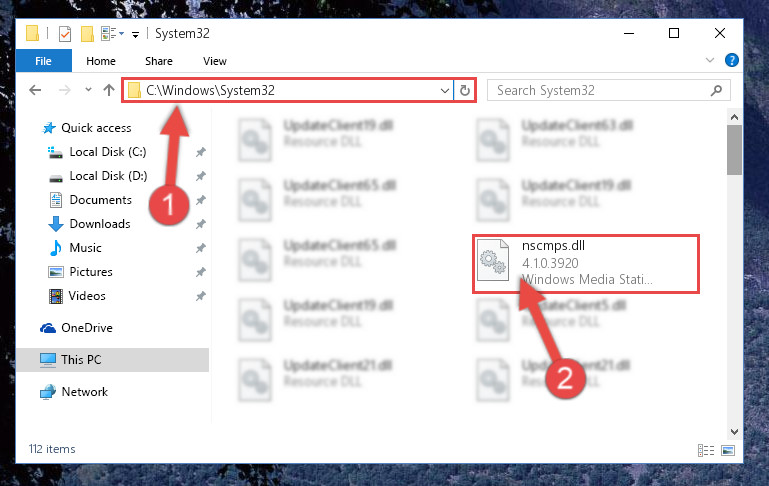Unpin Documents from Quick access

tap(200, 200)
